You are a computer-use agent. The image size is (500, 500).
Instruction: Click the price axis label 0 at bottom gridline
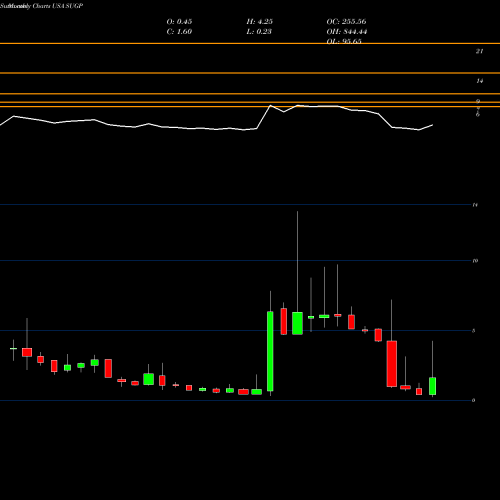coord(474,400)
